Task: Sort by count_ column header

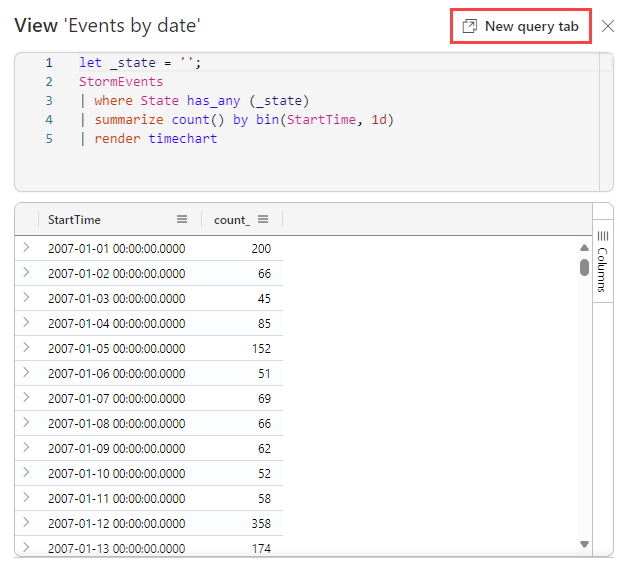Action: [x=232, y=220]
